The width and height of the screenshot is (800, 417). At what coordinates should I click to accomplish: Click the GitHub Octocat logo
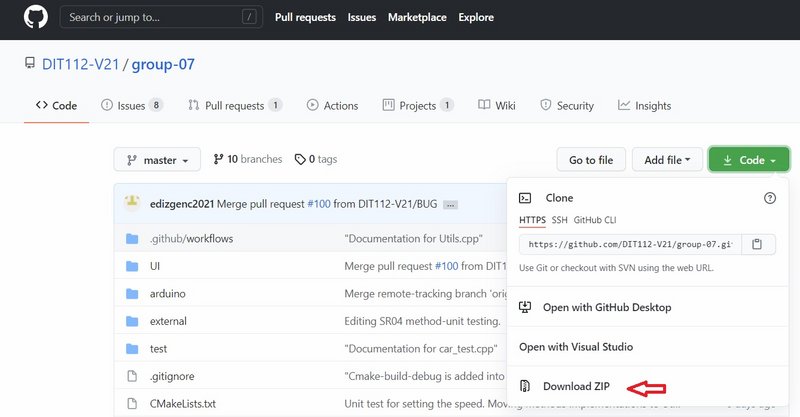click(x=36, y=17)
